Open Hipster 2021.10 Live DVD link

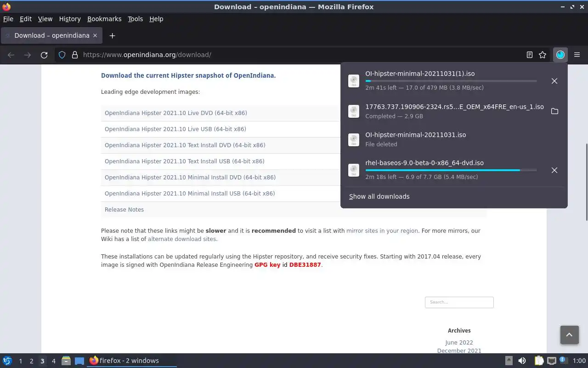(x=176, y=113)
